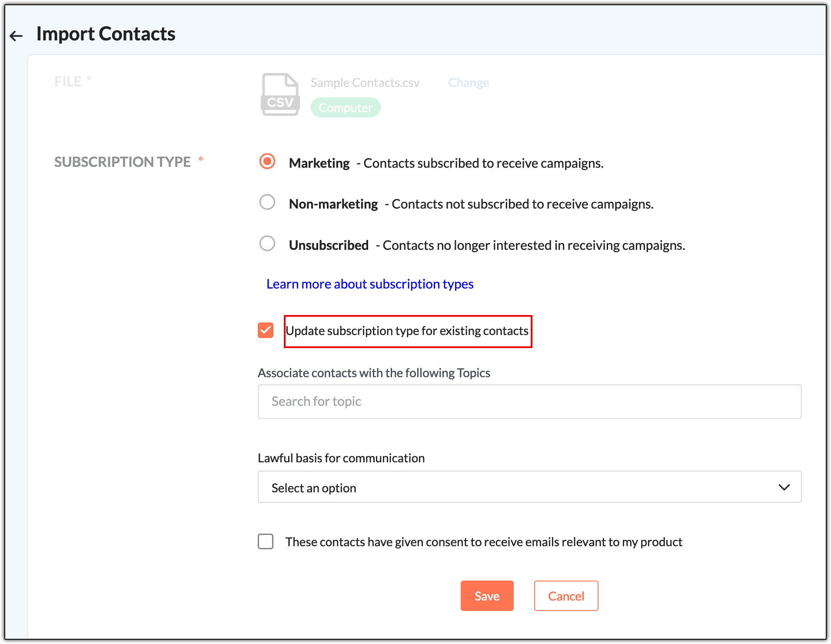Click the Unsubscribed option label

(x=329, y=246)
